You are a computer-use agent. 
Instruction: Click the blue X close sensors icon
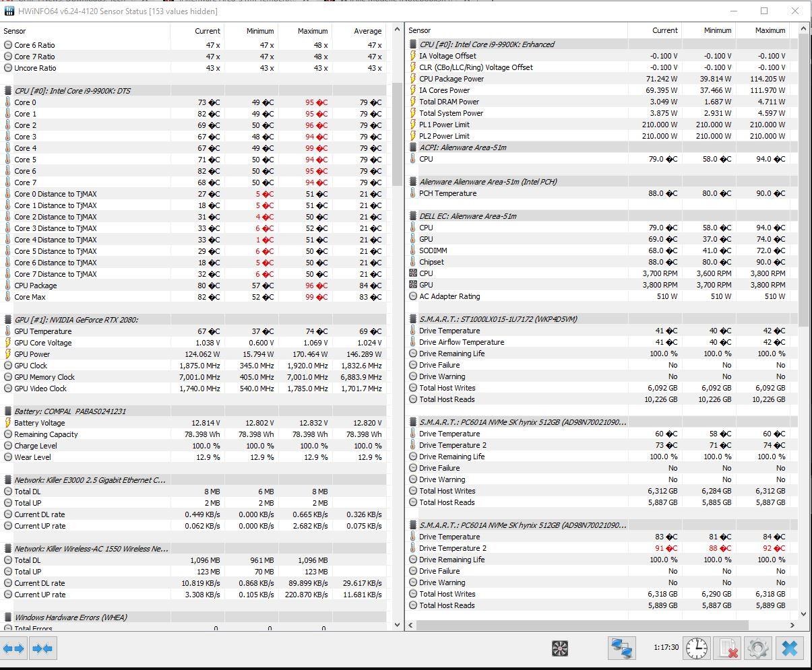pos(789,648)
